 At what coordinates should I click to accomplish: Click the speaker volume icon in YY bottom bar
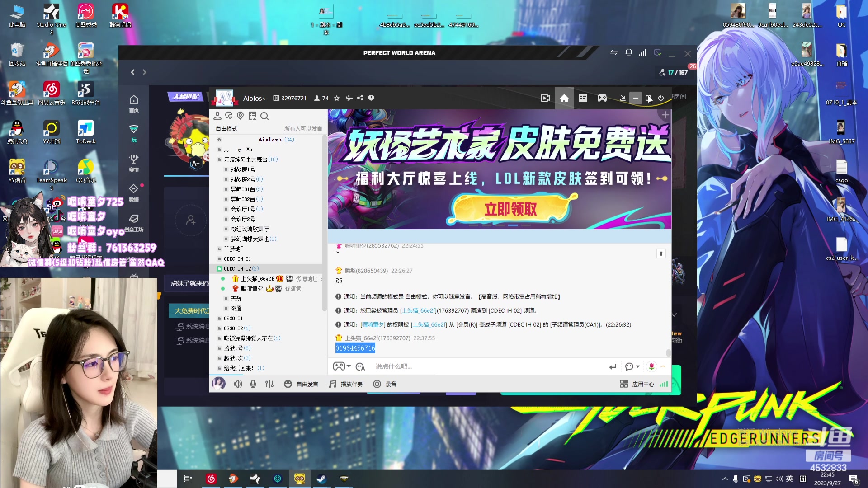click(x=238, y=384)
